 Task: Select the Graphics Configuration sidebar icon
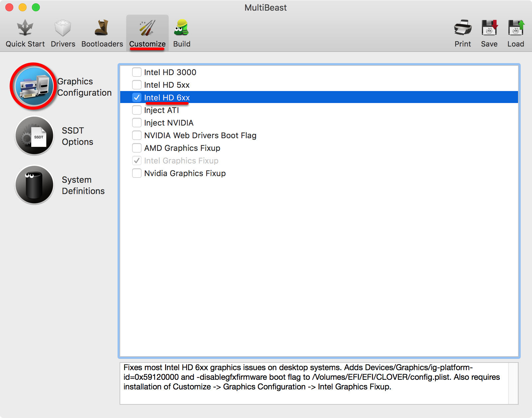[x=33, y=86]
